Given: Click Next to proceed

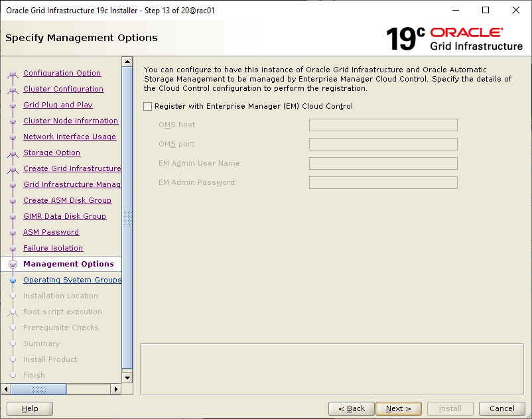Looking at the screenshot, I should (399, 408).
